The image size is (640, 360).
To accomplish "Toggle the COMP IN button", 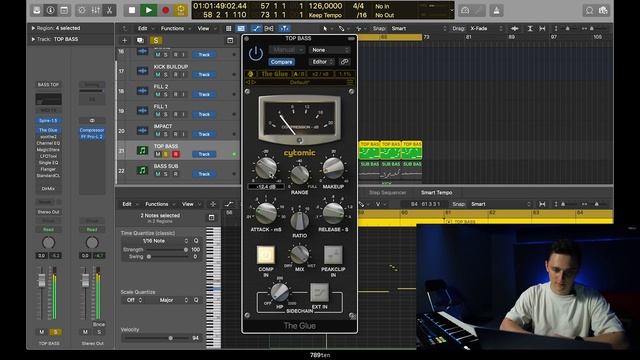I will tap(266, 255).
